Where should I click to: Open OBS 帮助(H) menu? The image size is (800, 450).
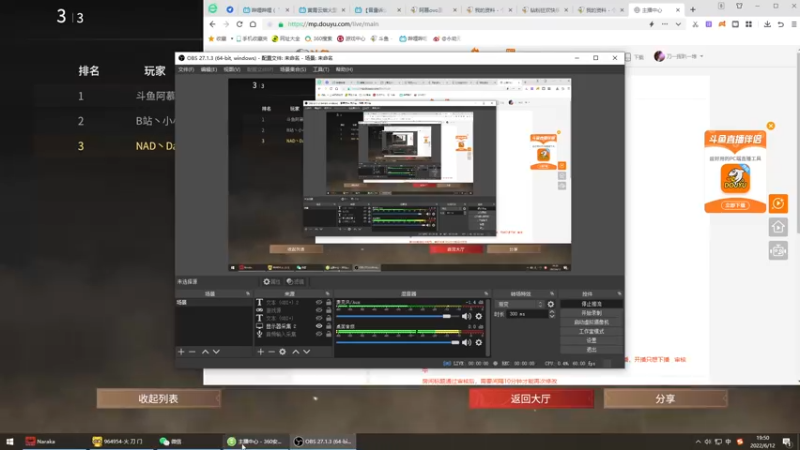tap(344, 69)
